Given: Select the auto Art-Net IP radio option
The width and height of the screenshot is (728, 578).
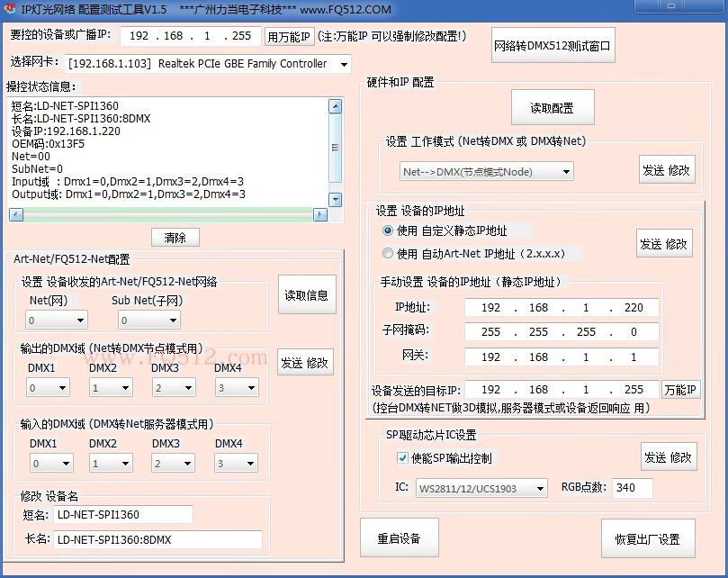Looking at the screenshot, I should [389, 254].
